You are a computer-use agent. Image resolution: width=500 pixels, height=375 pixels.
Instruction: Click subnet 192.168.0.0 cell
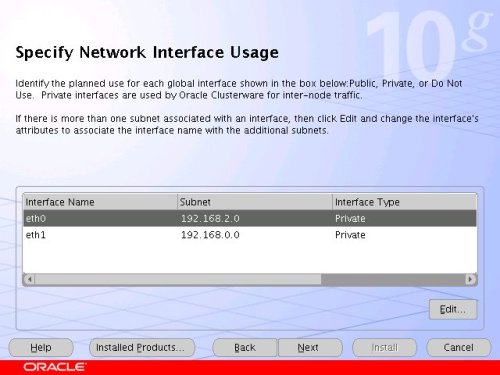(x=255, y=235)
